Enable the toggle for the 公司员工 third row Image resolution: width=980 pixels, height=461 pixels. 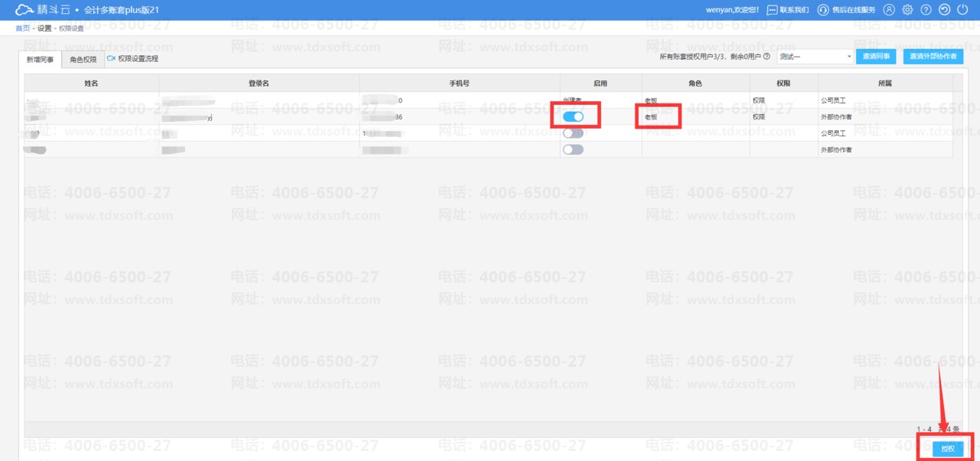(573, 133)
